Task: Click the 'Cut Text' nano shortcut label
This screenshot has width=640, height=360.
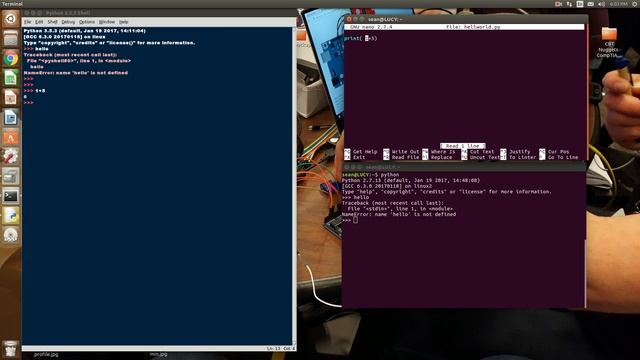Action: coord(482,151)
